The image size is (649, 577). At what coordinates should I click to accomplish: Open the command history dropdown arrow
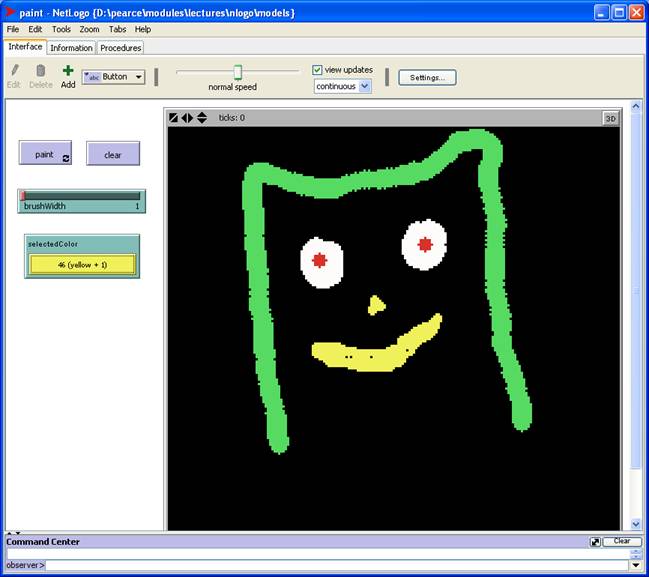(636, 565)
